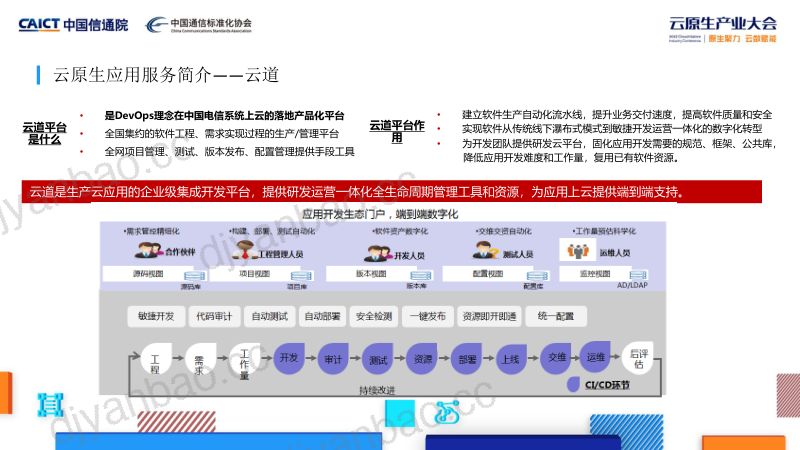Click the 全国集约的软件工程 bullet line

pos(221,134)
